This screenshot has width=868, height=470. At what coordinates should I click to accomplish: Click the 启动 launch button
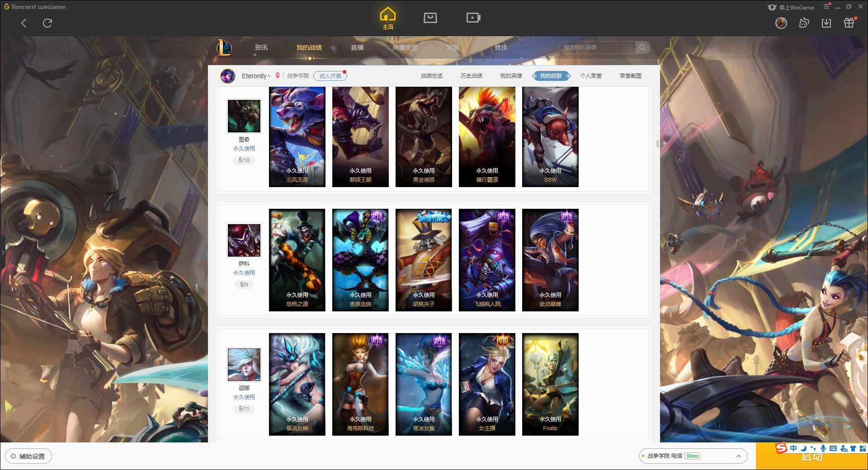coord(812,456)
